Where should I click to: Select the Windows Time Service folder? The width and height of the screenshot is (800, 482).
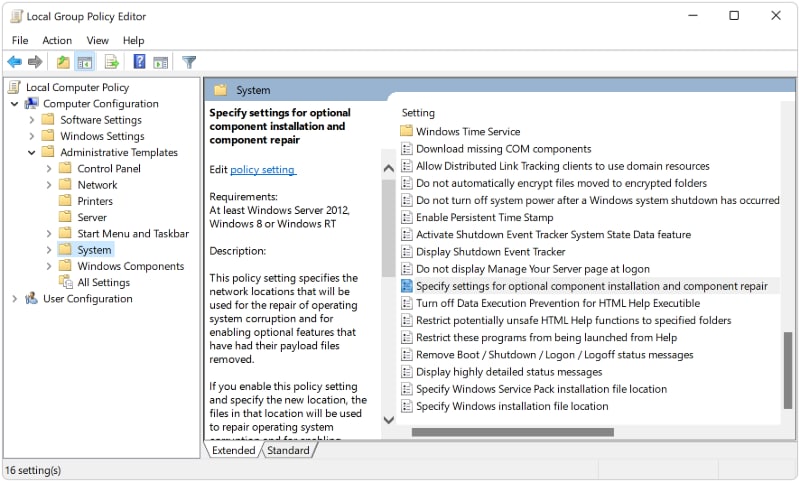467,131
